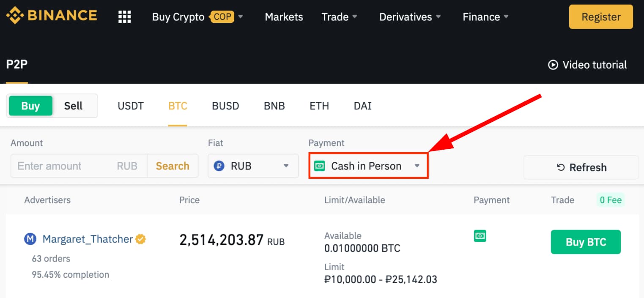The width and height of the screenshot is (644, 298).
Task: Click the Buy BTC button
Action: click(586, 242)
